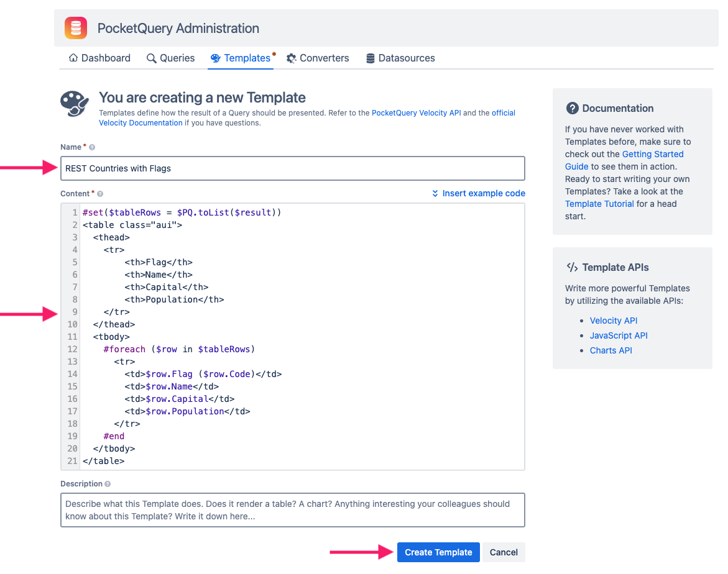Viewport: 728px width, 574px height.
Task: Click the PocketQuery database logo icon
Action: (x=76, y=29)
